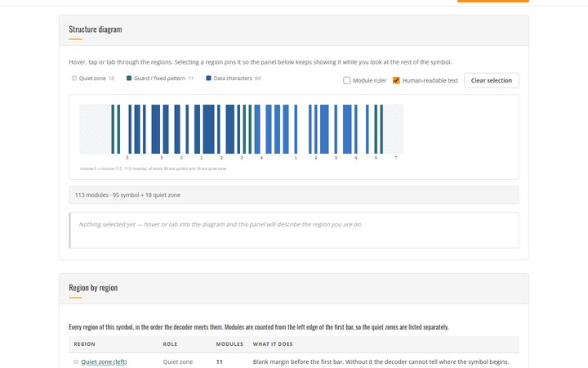Click the REGION column header
This screenshot has width=588, height=368.
click(x=84, y=344)
